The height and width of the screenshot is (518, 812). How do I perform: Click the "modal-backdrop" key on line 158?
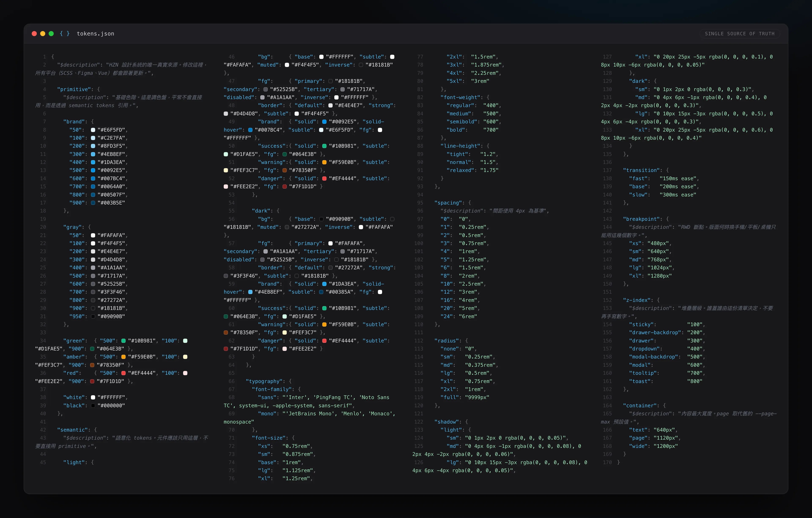653,357
